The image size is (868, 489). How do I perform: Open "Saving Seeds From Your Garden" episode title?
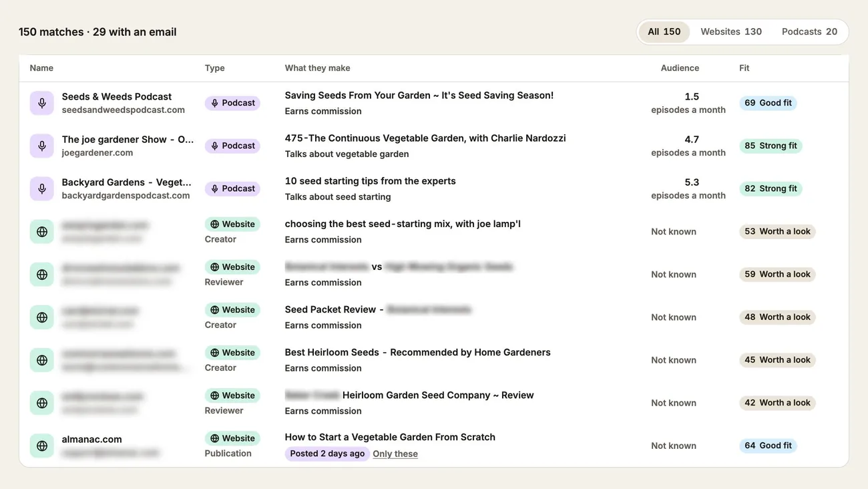[x=419, y=95]
